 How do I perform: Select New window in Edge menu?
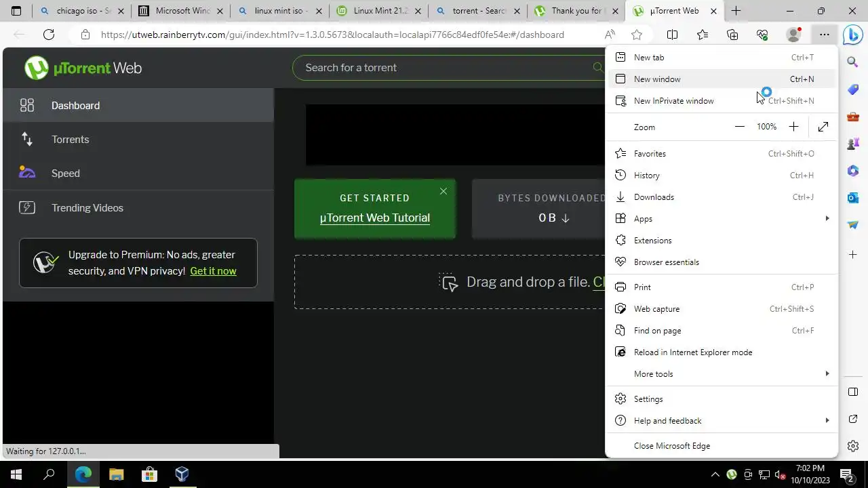tap(722, 79)
